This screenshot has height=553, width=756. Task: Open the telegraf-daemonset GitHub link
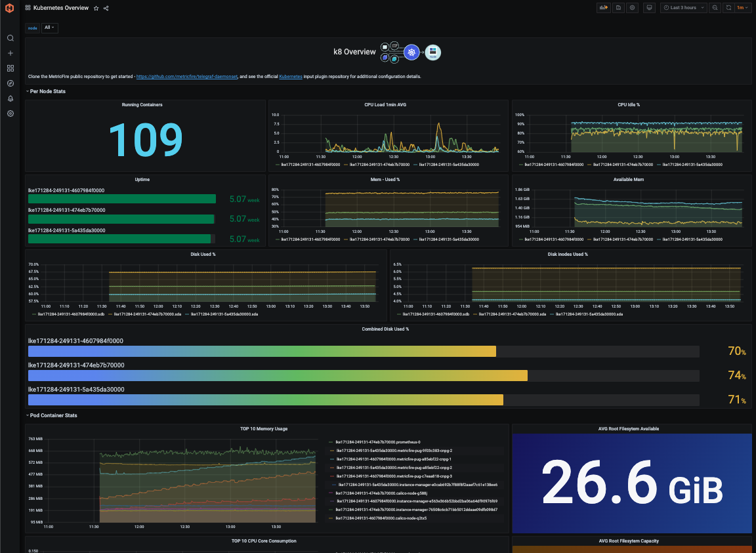coord(187,77)
